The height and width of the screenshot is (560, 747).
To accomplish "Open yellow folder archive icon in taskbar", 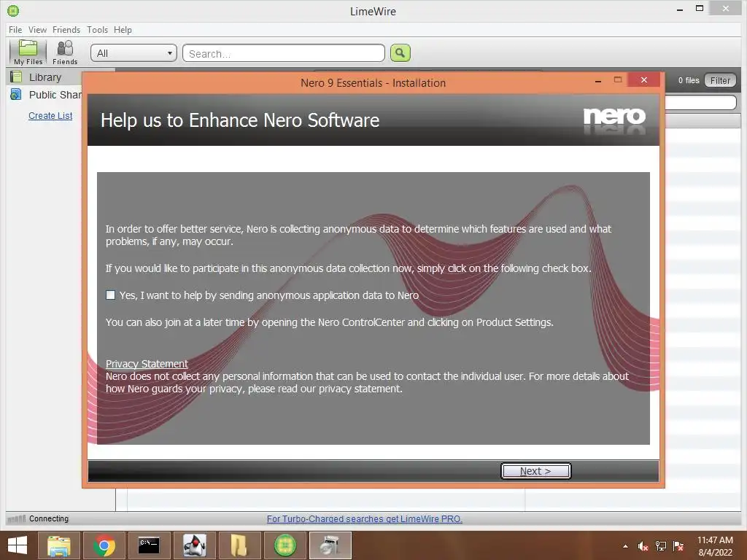I will pyautogui.click(x=239, y=545).
